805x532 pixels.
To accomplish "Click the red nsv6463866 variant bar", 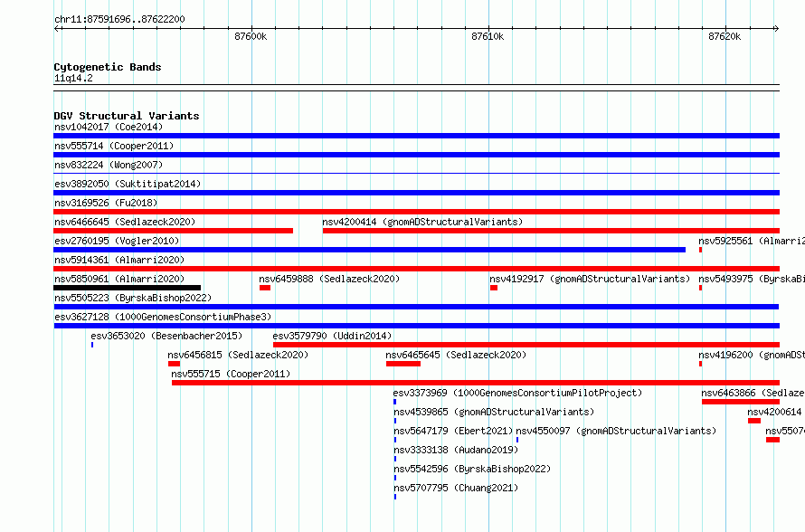I will pos(741,402).
